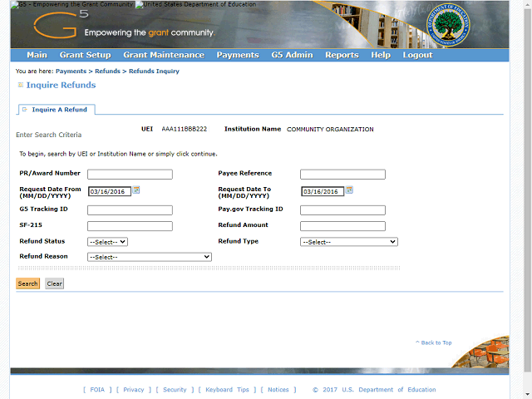Expand the Refund Type dropdown

[x=348, y=242]
